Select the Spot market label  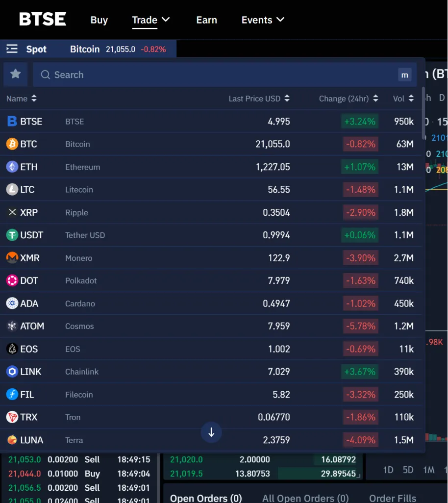pyautogui.click(x=36, y=49)
